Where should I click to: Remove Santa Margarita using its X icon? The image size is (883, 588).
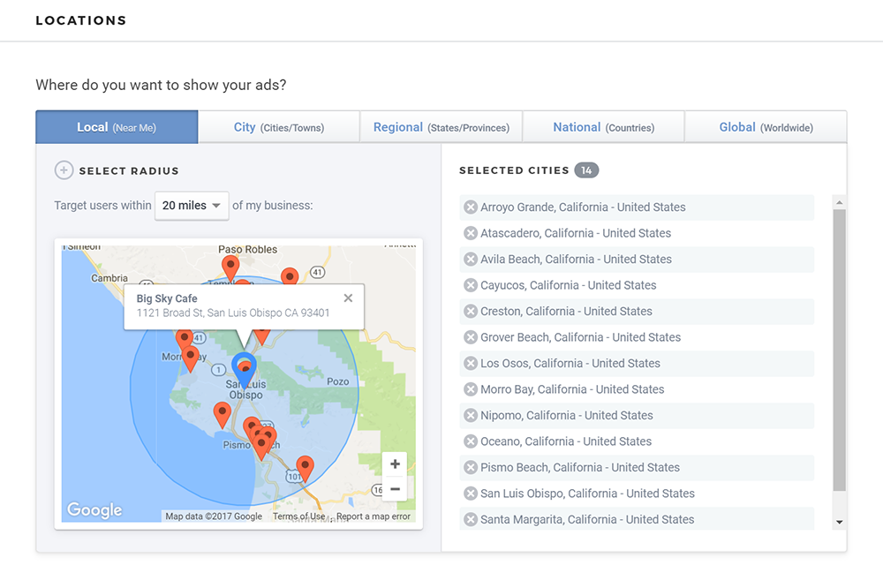[x=470, y=519]
